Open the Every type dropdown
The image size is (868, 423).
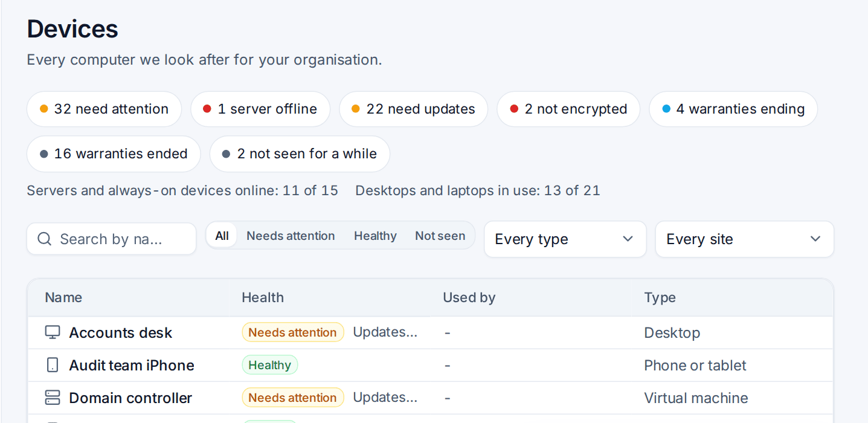click(x=565, y=239)
